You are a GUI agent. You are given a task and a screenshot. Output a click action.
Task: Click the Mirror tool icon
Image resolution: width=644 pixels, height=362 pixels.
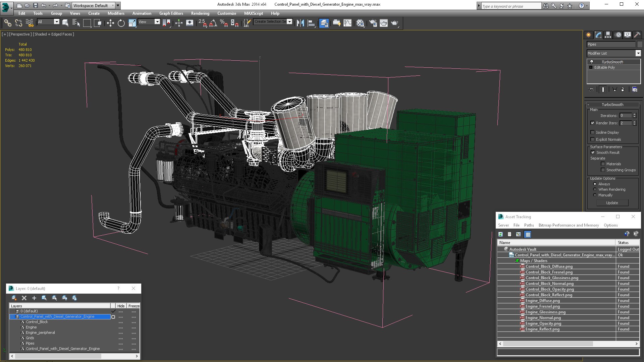(x=300, y=23)
